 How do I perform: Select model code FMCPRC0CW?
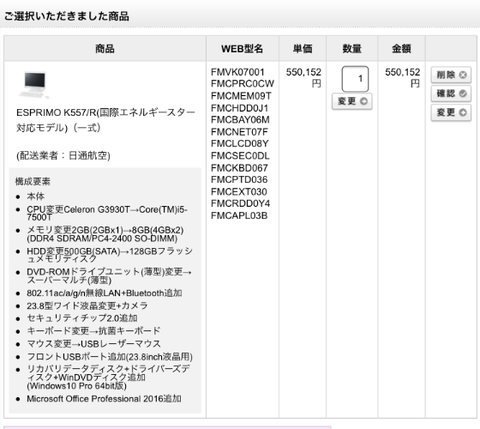[x=242, y=84]
